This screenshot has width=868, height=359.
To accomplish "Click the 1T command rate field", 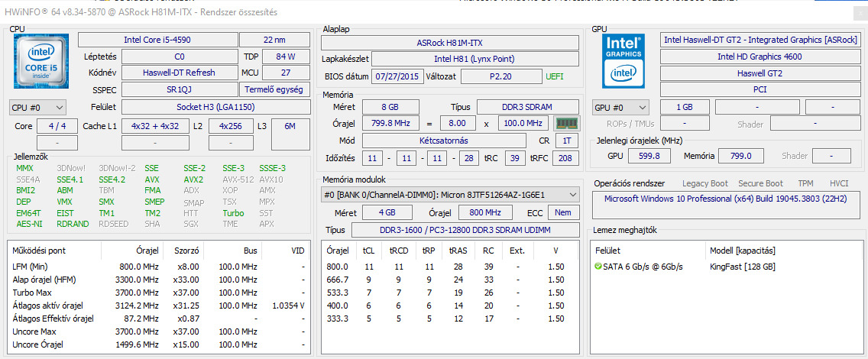I will coord(567,141).
